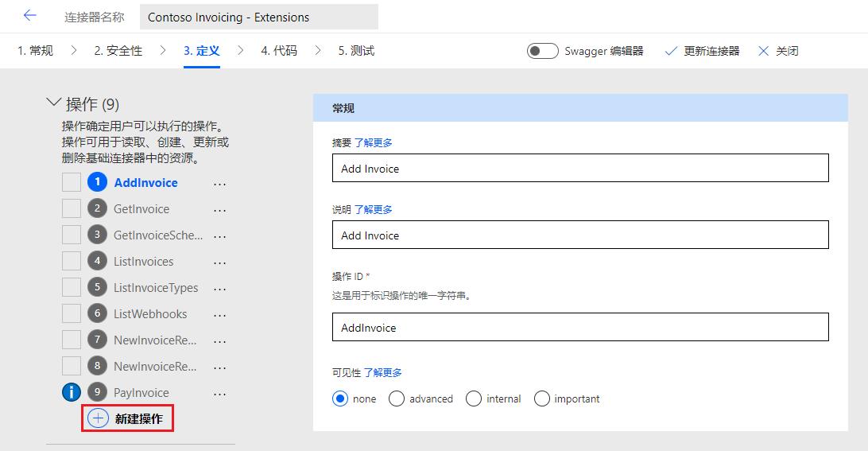
Task: Click the 操作 ID input field
Action: 580,327
